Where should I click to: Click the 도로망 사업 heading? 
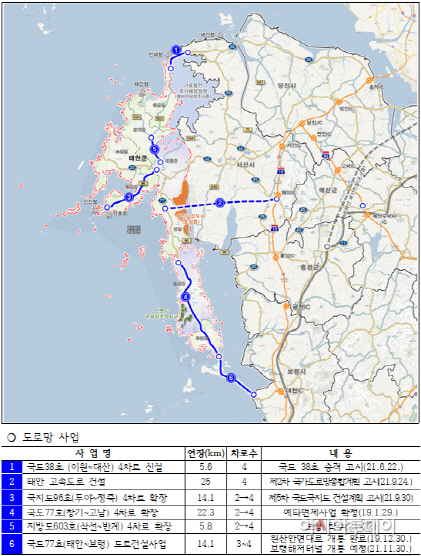[50, 438]
